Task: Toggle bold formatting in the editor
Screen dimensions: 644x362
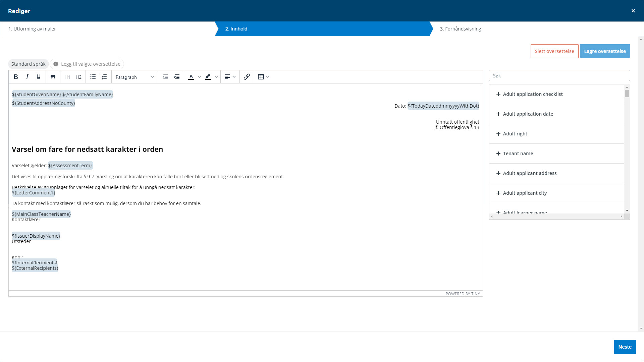Action: pyautogui.click(x=16, y=77)
